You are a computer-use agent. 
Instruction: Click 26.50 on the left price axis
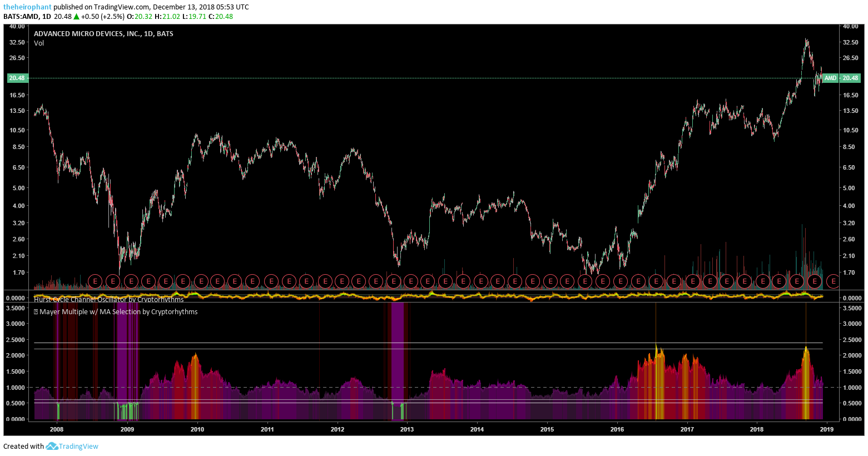pyautogui.click(x=17, y=58)
